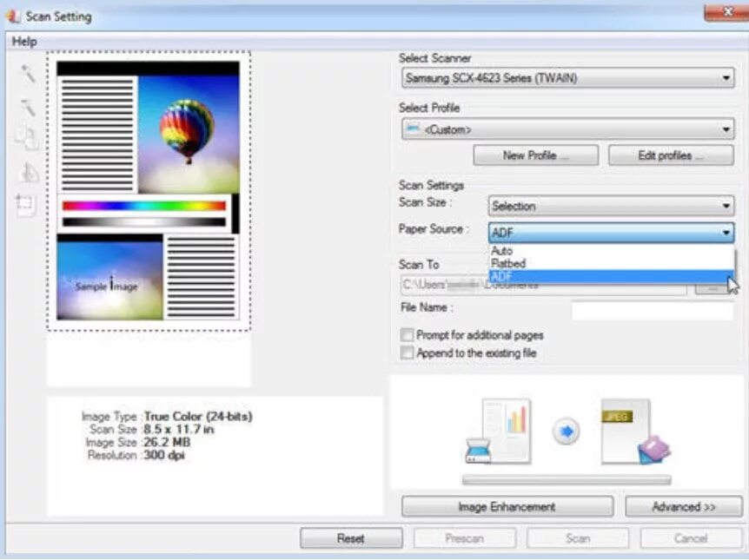The image size is (749, 560).
Task: Click the Custom profile icon in Select Profile
Action: (x=413, y=128)
